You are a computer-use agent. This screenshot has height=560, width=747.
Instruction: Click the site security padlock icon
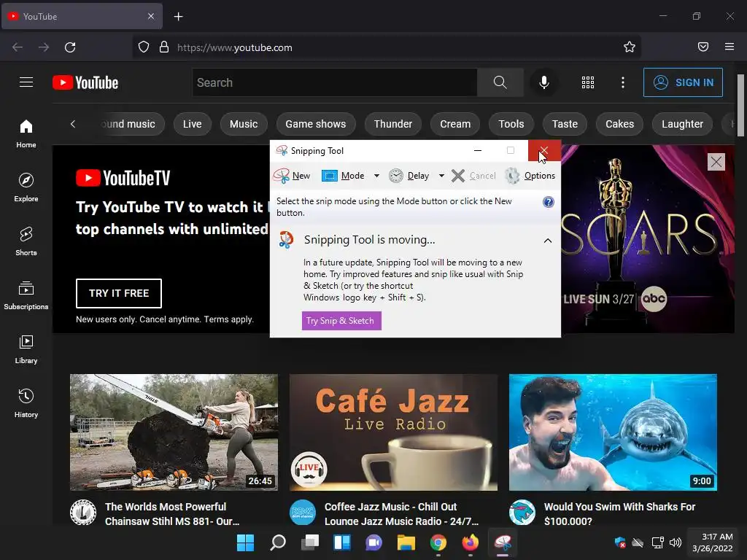click(x=164, y=47)
